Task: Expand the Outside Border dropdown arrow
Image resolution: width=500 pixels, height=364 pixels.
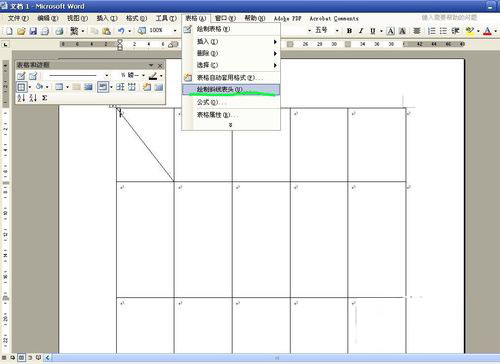Action: (30, 87)
